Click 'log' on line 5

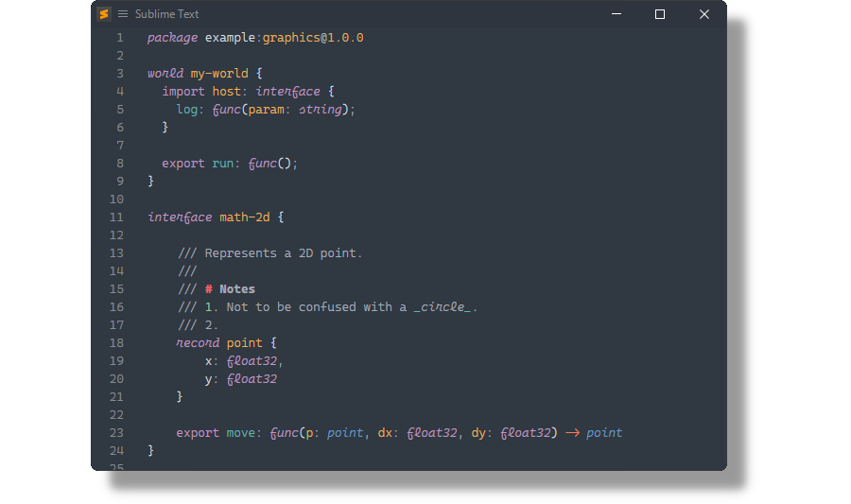[x=186, y=110]
